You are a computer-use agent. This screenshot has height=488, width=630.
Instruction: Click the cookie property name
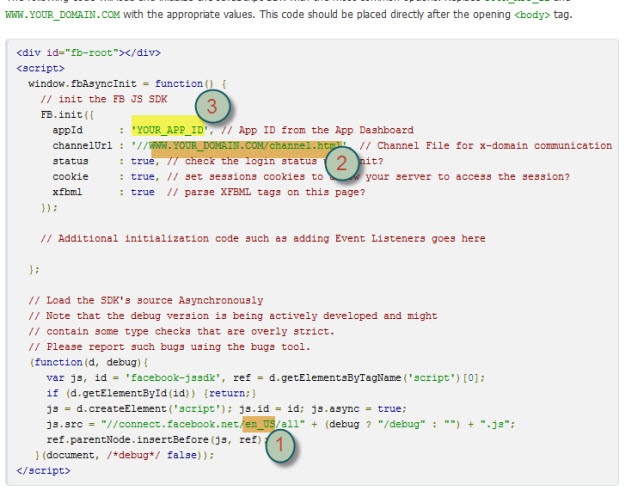pos(70,177)
